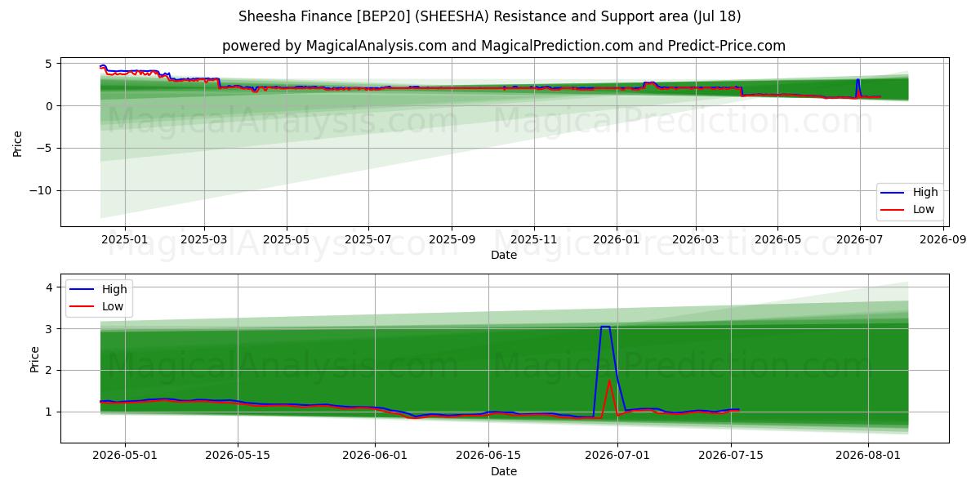Viewport: 980px width, 490px height.
Task: Click the '2026-08-01' tick label
Action: click(x=866, y=456)
